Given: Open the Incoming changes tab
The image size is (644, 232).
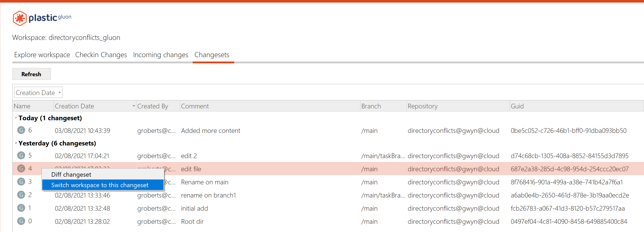Looking at the screenshot, I should (160, 55).
